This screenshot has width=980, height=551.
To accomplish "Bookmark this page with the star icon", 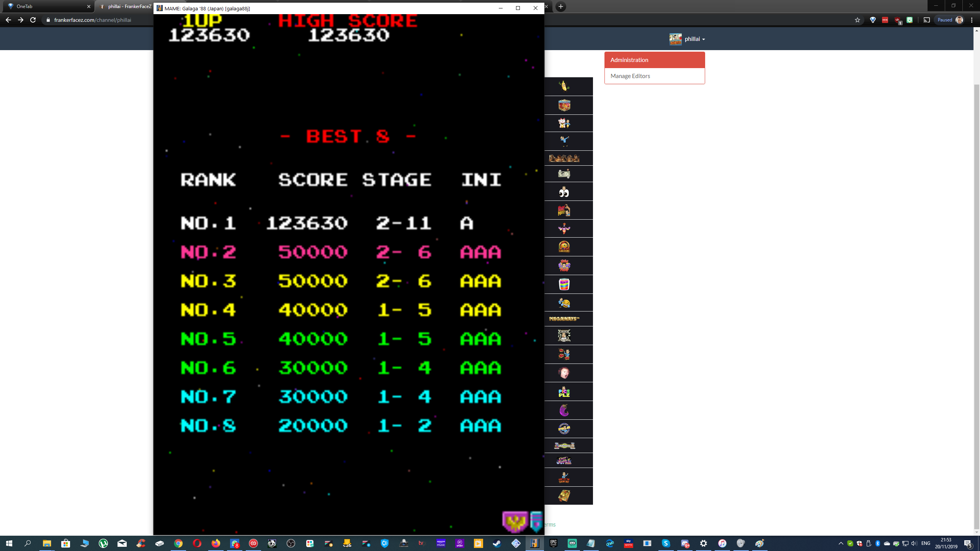I will click(x=857, y=20).
